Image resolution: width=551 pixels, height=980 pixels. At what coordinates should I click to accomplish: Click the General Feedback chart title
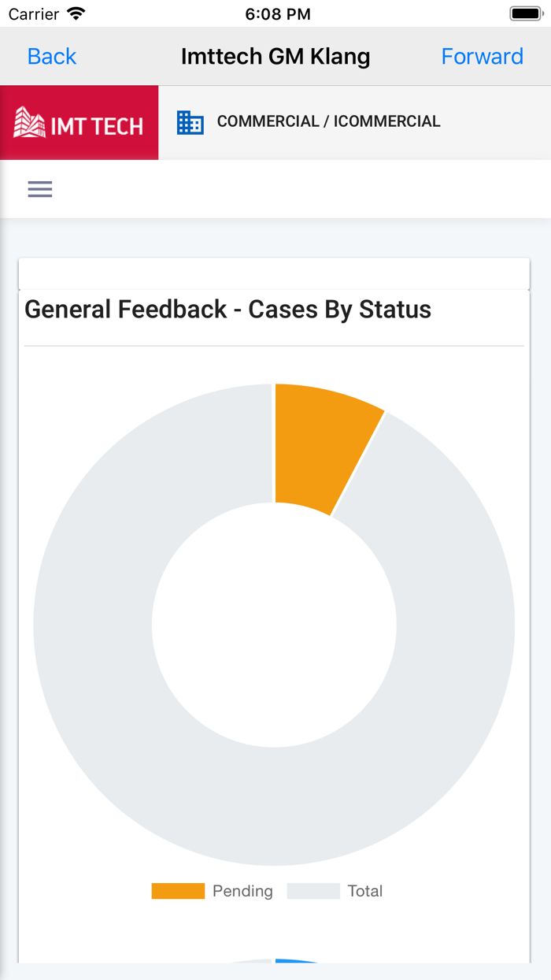click(x=227, y=310)
